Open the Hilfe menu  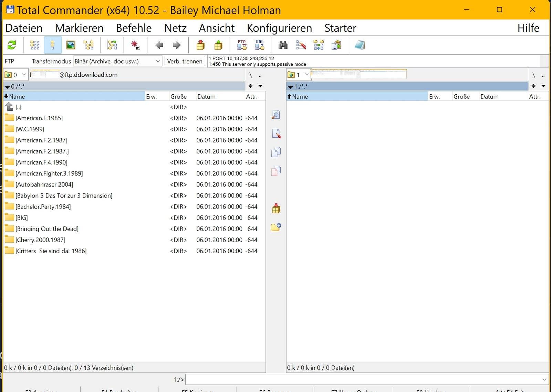pyautogui.click(x=528, y=28)
